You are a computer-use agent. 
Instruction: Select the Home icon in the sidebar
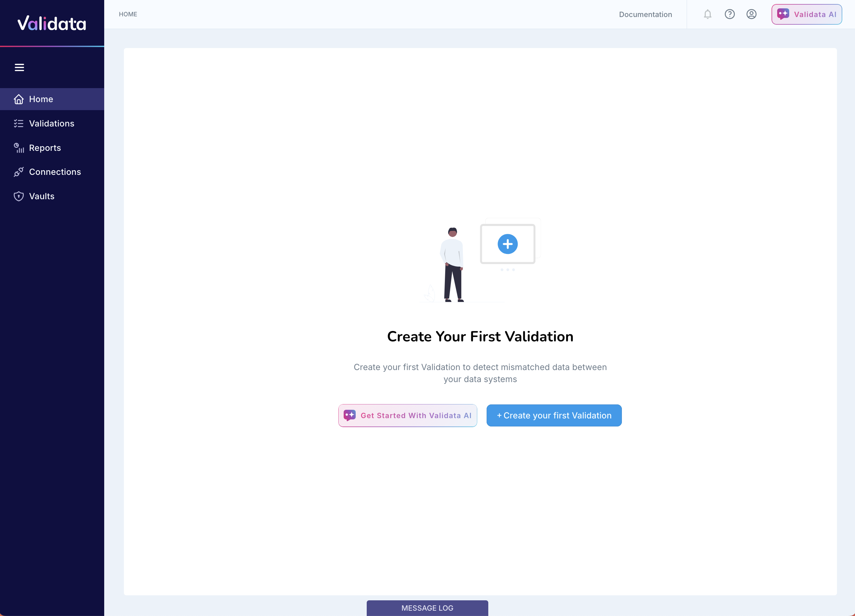click(x=18, y=99)
